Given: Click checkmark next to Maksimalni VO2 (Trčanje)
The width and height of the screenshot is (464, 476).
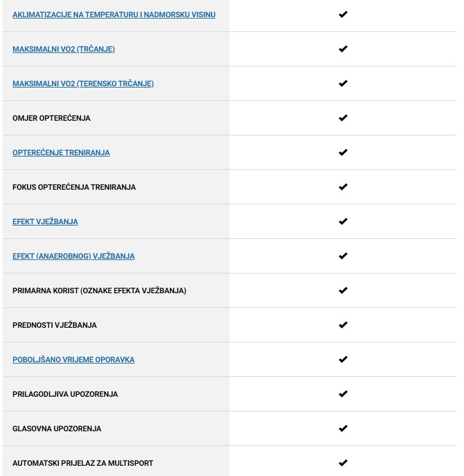Looking at the screenshot, I should point(343,49).
